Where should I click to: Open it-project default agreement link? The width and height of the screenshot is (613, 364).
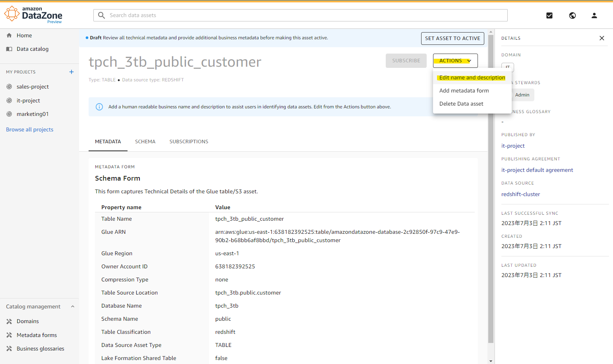537,170
